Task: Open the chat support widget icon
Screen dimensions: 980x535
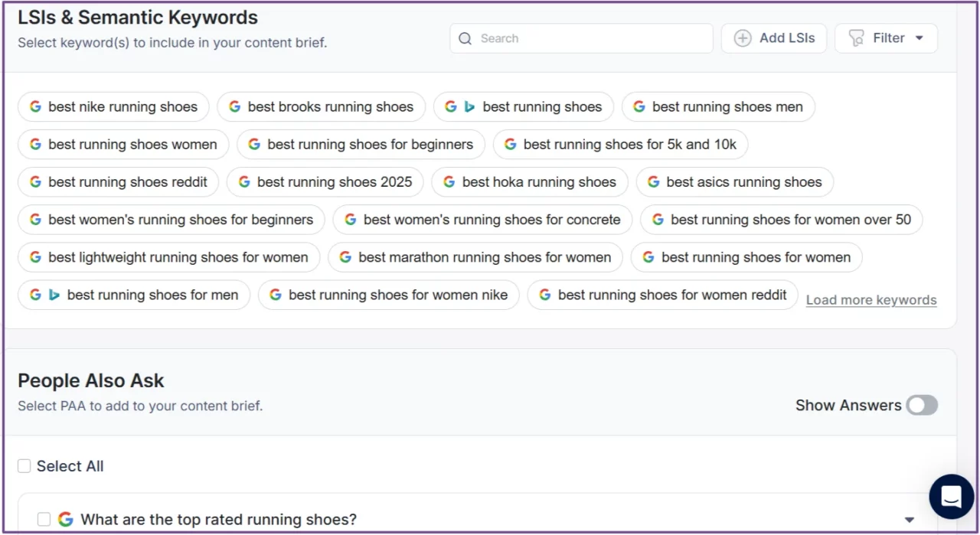Action: pyautogui.click(x=951, y=497)
